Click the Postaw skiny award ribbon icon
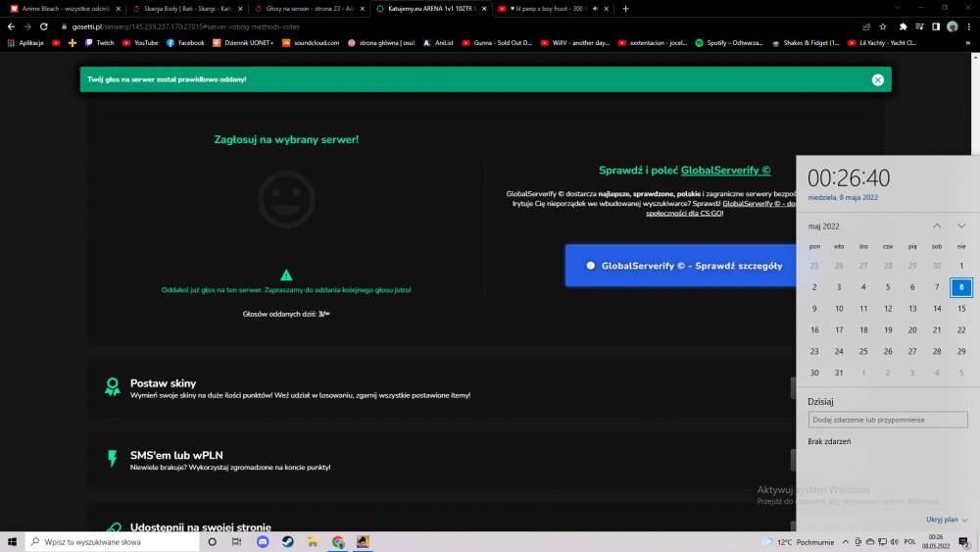The height and width of the screenshot is (552, 980). tap(113, 387)
